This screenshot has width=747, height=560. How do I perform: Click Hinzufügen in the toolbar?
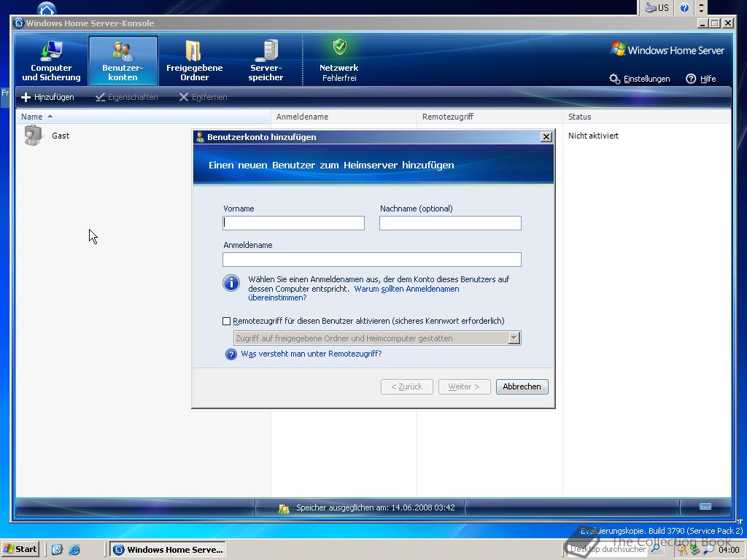point(47,97)
